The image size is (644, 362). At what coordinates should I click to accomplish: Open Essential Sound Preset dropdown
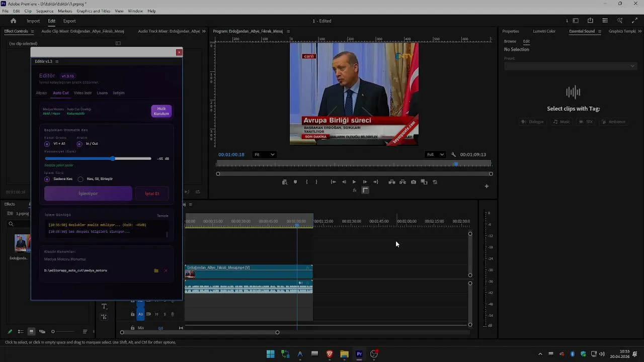[570, 66]
